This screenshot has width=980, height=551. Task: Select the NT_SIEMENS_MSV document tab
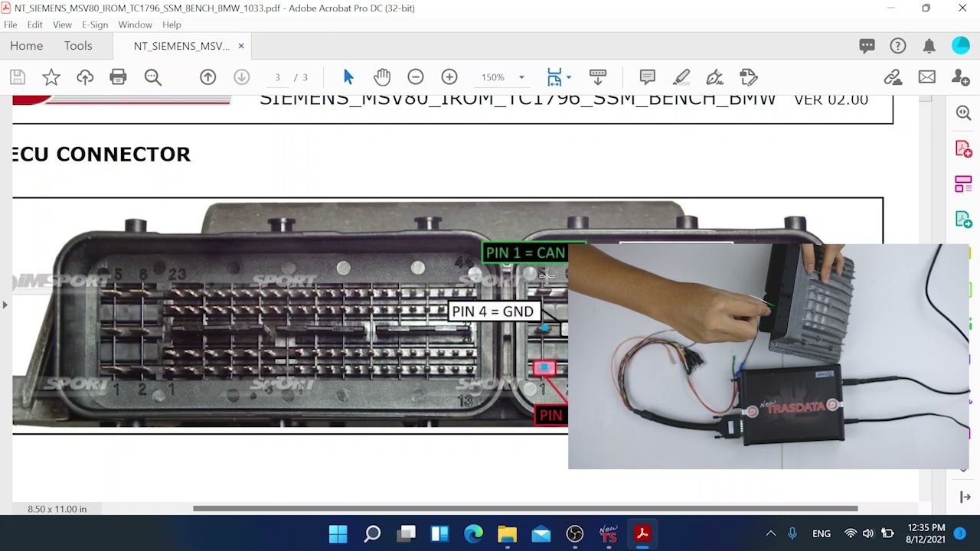tap(181, 46)
